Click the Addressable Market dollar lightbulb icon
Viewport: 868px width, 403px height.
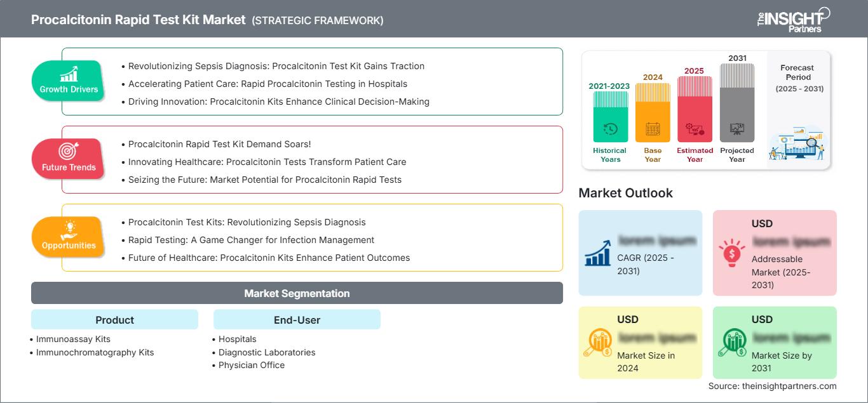731,252
